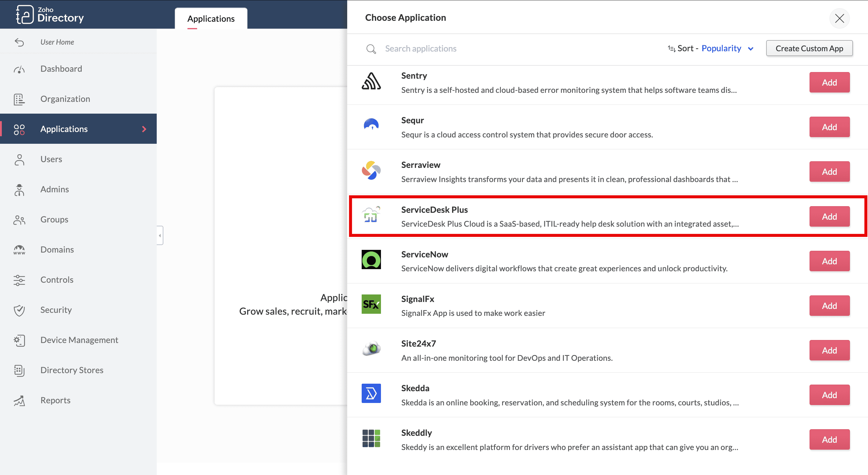Select the Applications tab at top
The width and height of the screenshot is (868, 475).
tap(211, 19)
